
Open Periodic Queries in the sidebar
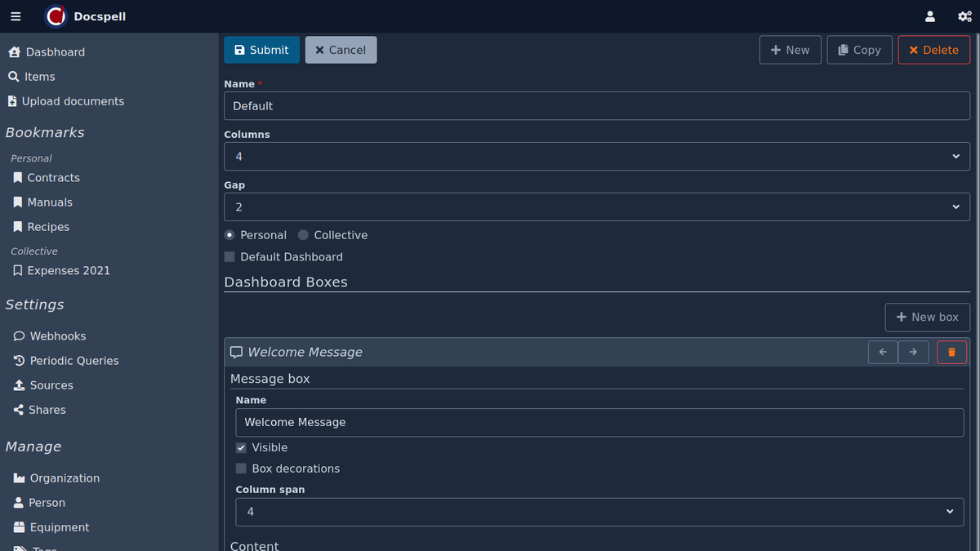coord(73,361)
